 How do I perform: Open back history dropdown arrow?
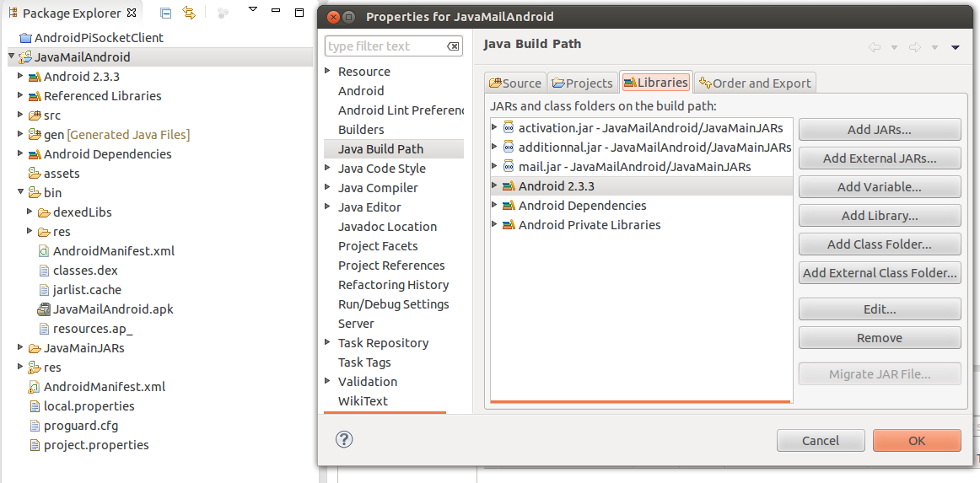pyautogui.click(x=894, y=47)
